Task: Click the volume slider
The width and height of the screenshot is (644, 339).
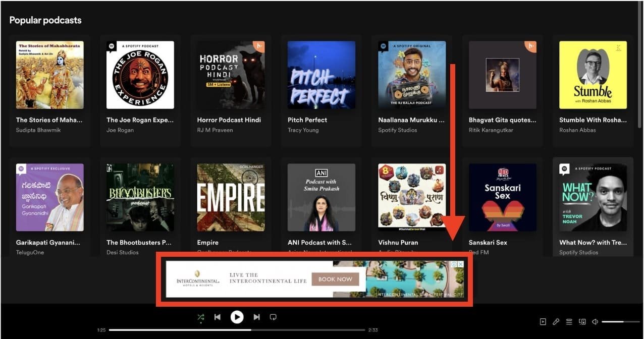Action: point(620,322)
